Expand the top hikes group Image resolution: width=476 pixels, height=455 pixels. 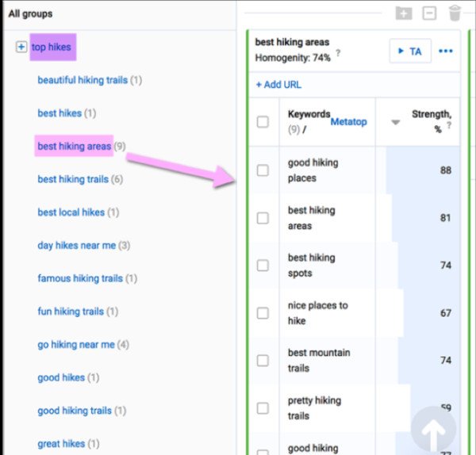tap(21, 47)
